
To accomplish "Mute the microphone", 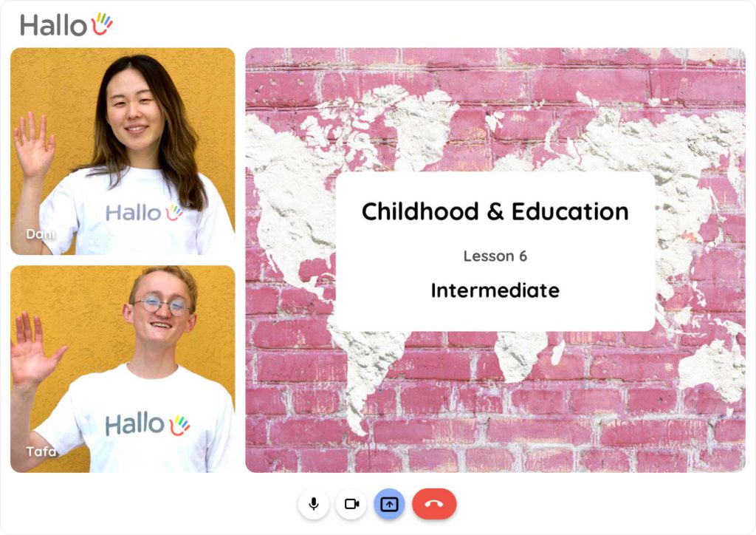I will (x=314, y=504).
